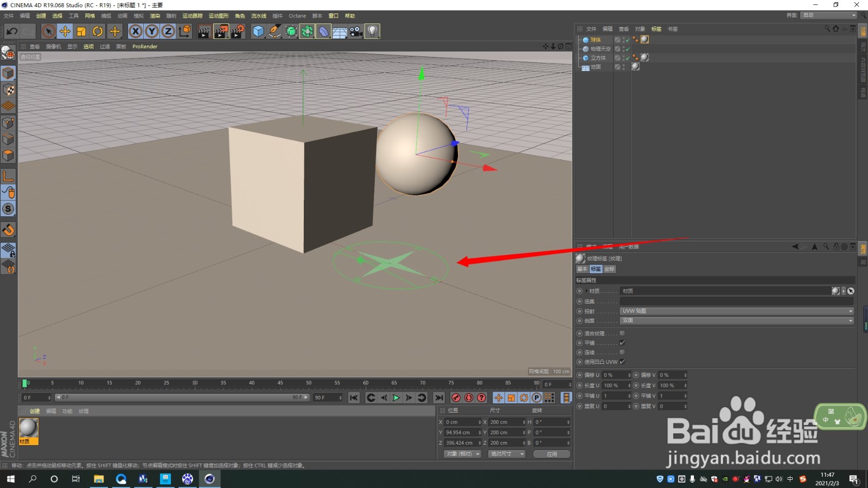The height and width of the screenshot is (488, 868).
Task: Click the Record Active Objects red button
Action: click(456, 398)
